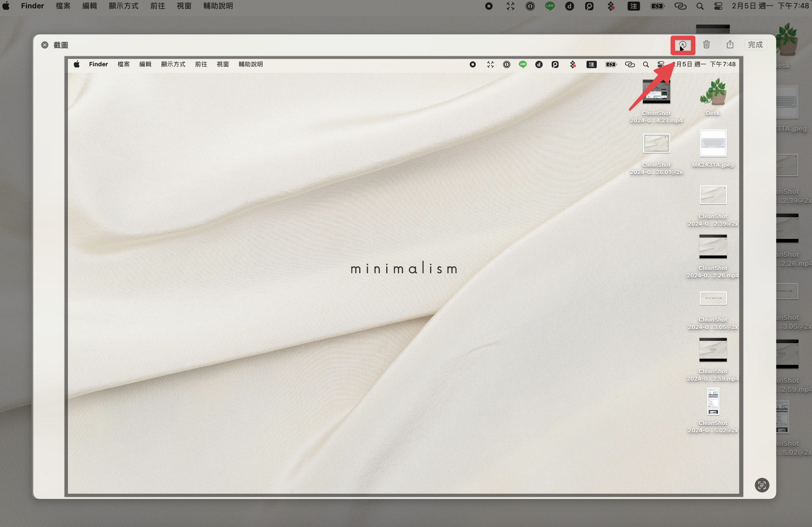Stop recording via the menu bar record icon
Image resolution: width=812 pixels, height=527 pixels.
click(489, 6)
